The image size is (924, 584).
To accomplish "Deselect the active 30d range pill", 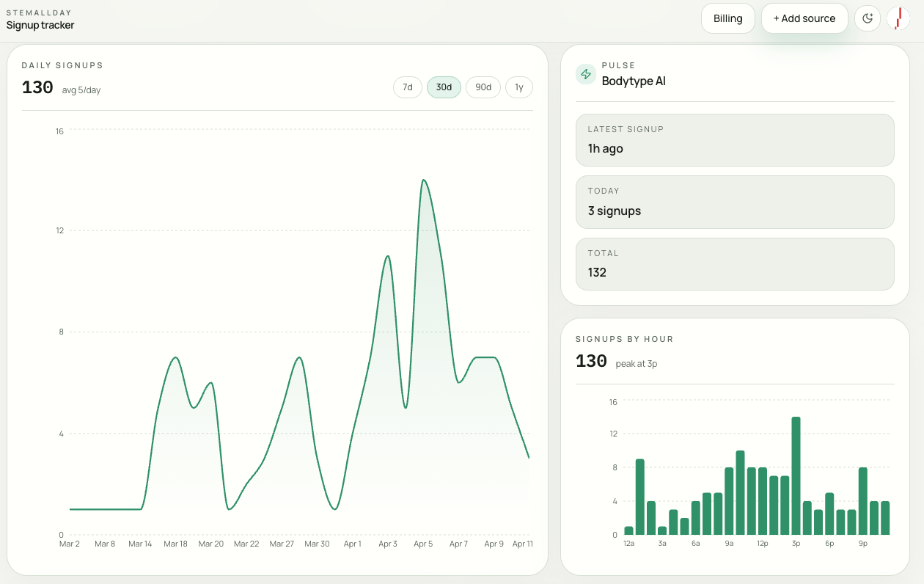I will tap(444, 87).
